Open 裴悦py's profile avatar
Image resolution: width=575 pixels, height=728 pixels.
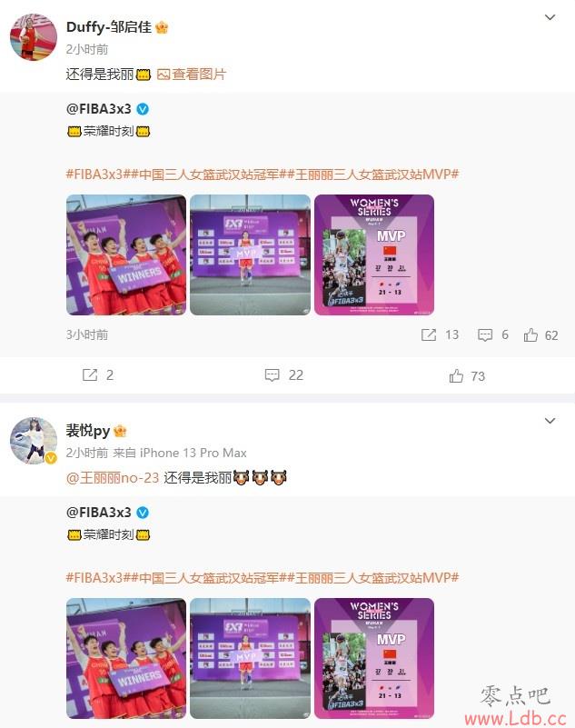(34, 441)
